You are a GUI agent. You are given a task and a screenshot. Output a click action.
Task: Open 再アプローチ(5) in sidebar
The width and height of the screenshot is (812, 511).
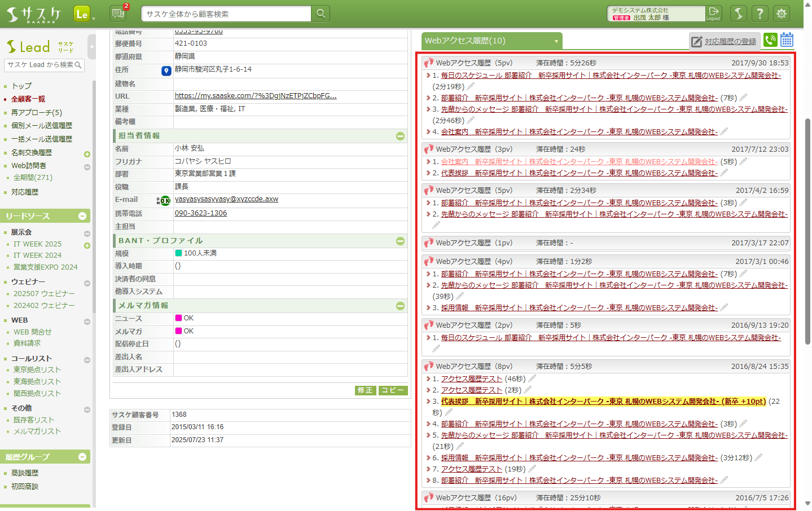(37, 112)
